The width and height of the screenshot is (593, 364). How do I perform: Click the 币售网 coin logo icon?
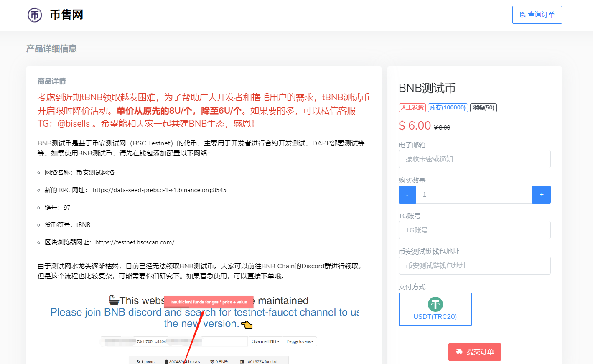pos(35,15)
